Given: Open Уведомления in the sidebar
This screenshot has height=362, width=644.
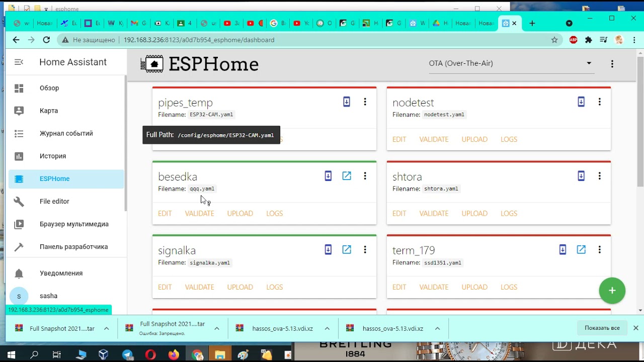Looking at the screenshot, I should pyautogui.click(x=66, y=273).
